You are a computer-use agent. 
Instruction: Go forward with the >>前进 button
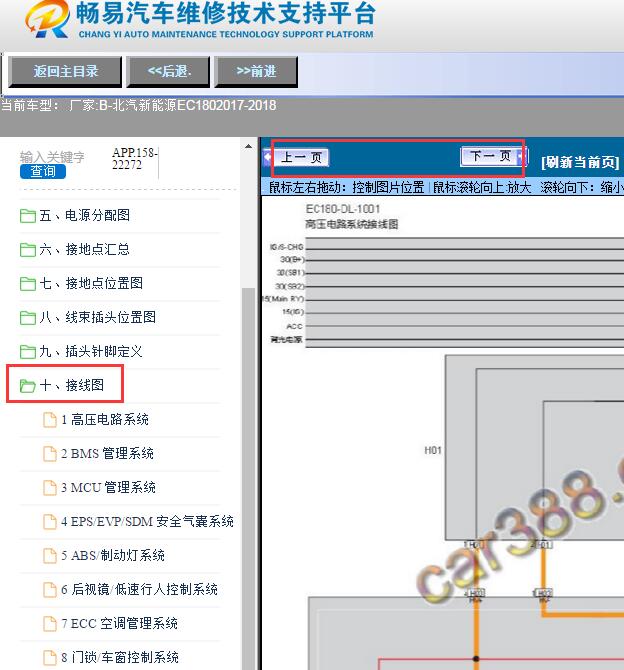[256, 71]
